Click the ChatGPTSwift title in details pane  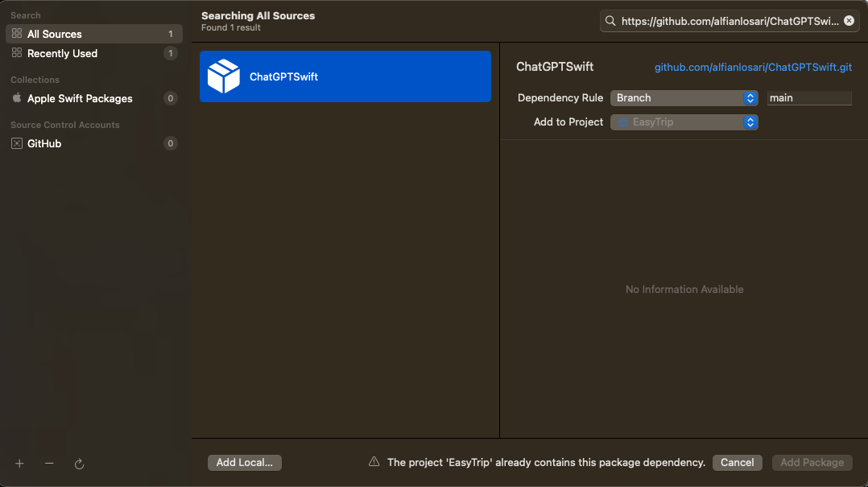(555, 66)
